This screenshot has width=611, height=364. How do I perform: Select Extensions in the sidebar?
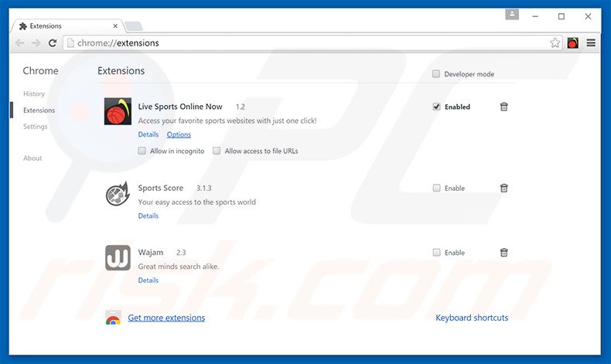point(39,111)
